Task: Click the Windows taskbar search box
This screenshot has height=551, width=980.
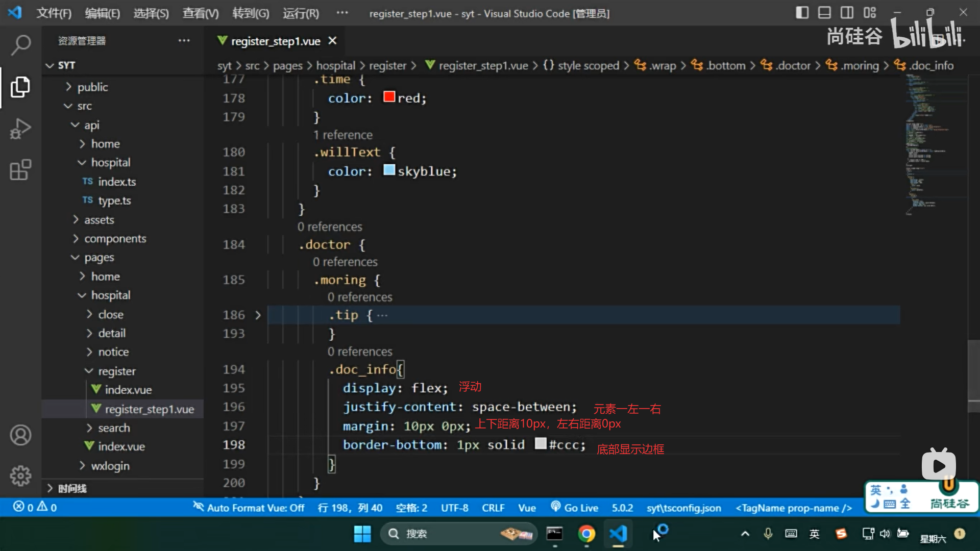Action: [x=449, y=534]
